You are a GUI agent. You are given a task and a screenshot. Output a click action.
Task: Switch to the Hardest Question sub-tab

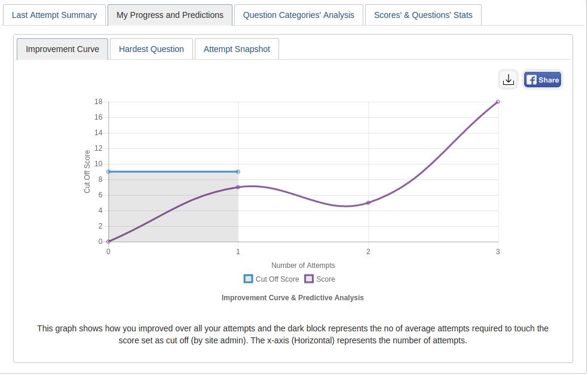pyautogui.click(x=151, y=49)
